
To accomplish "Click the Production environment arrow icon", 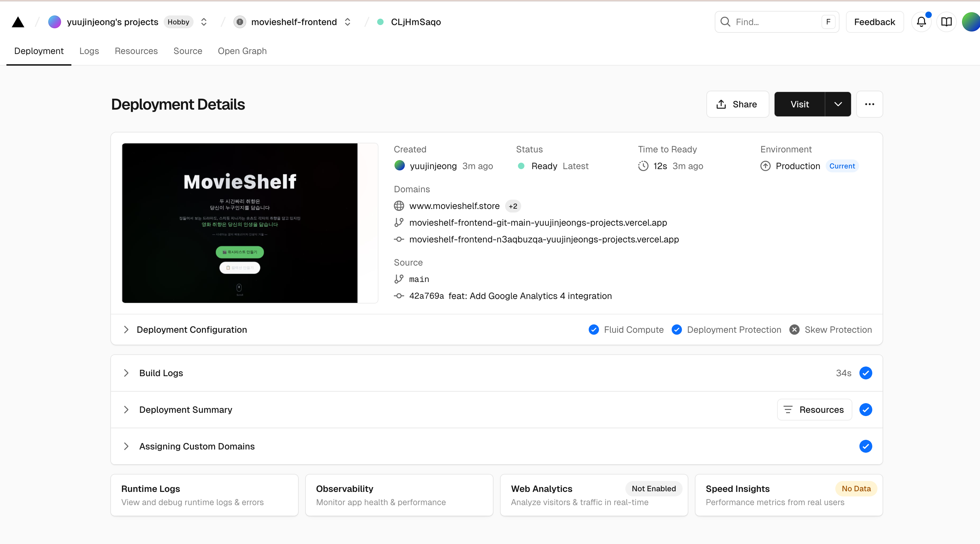I will pyautogui.click(x=766, y=166).
